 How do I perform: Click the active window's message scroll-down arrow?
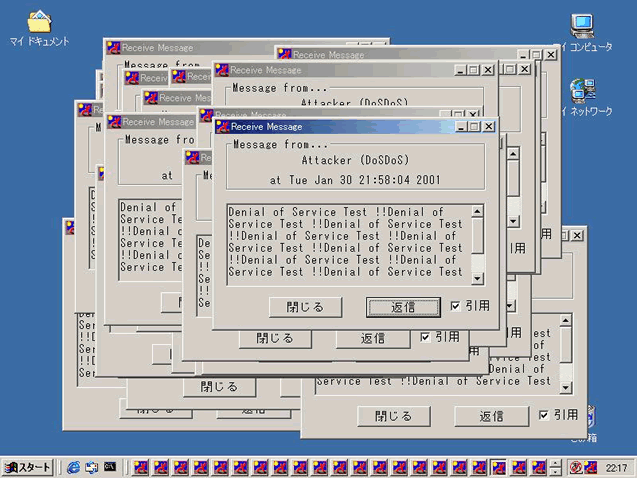(477, 279)
